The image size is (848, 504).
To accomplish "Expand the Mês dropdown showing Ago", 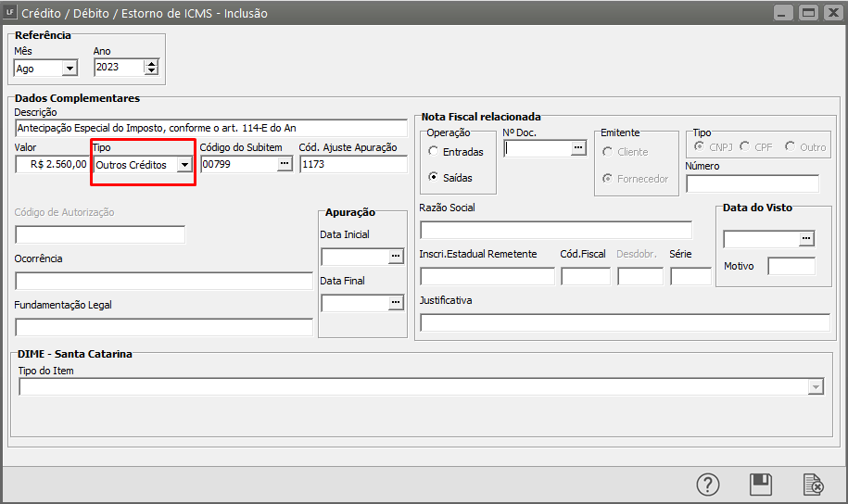I will pyautogui.click(x=70, y=68).
